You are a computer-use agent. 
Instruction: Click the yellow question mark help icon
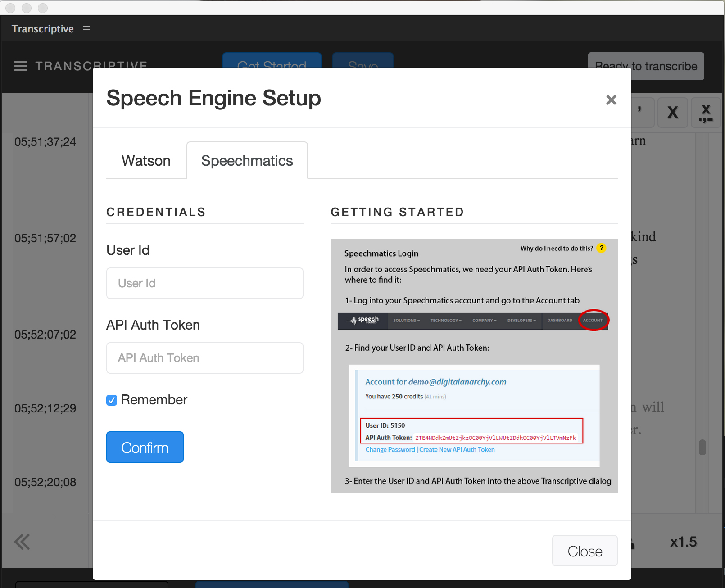click(601, 248)
